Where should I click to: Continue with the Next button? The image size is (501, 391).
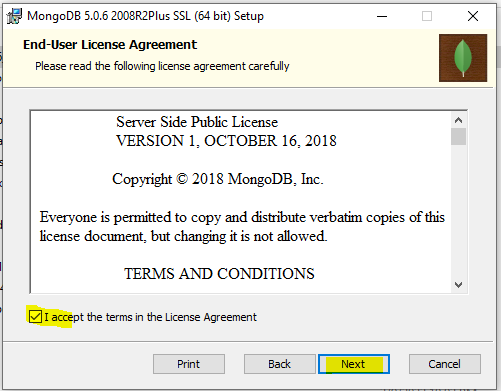tap(354, 364)
